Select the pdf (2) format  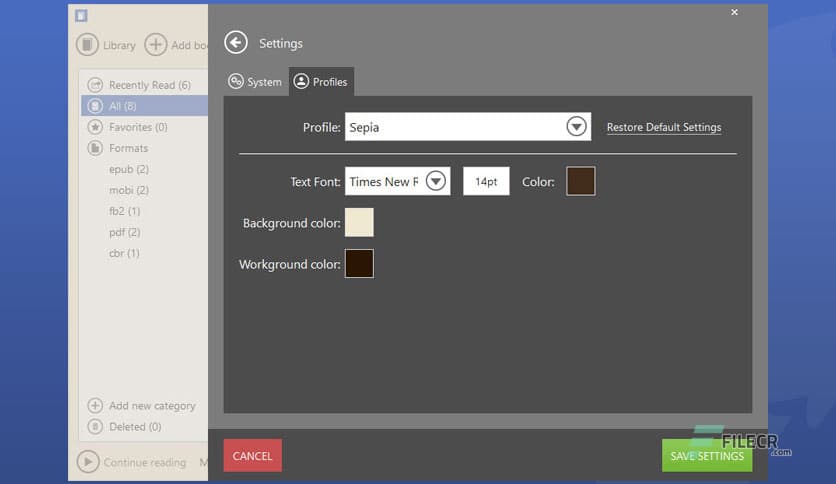(x=125, y=232)
